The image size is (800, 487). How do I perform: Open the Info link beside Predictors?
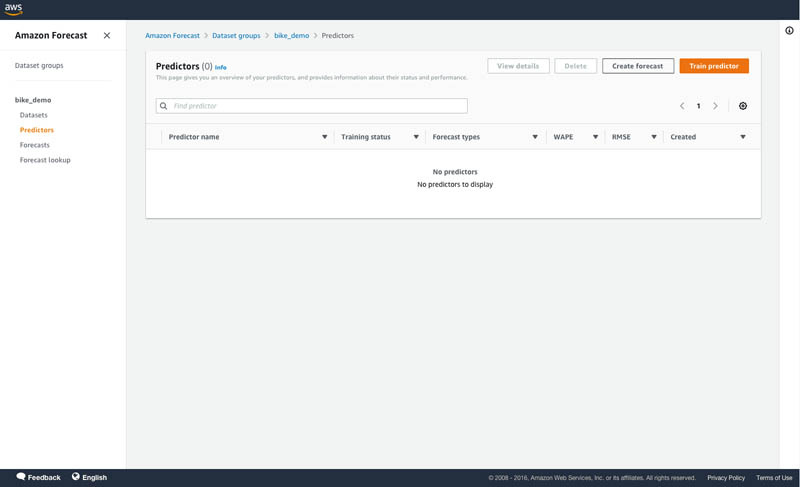[220, 67]
